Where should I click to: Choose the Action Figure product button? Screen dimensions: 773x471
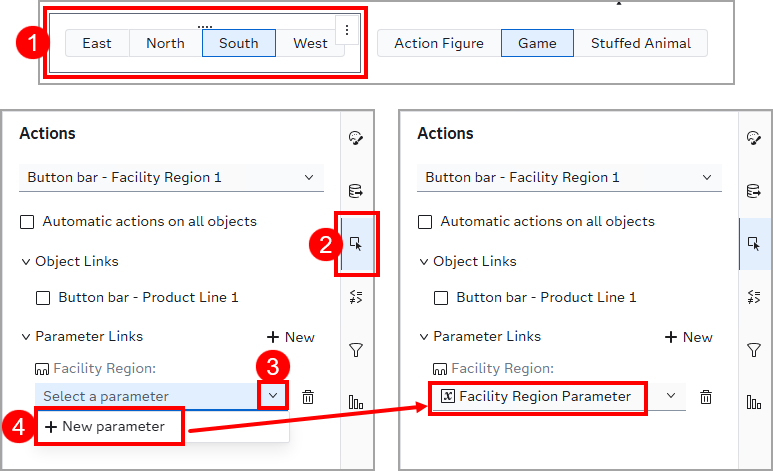[439, 43]
